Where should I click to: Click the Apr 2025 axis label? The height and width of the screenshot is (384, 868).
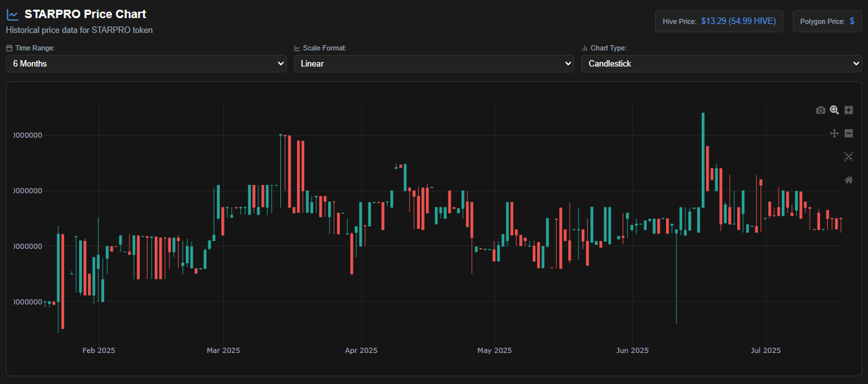pos(361,350)
